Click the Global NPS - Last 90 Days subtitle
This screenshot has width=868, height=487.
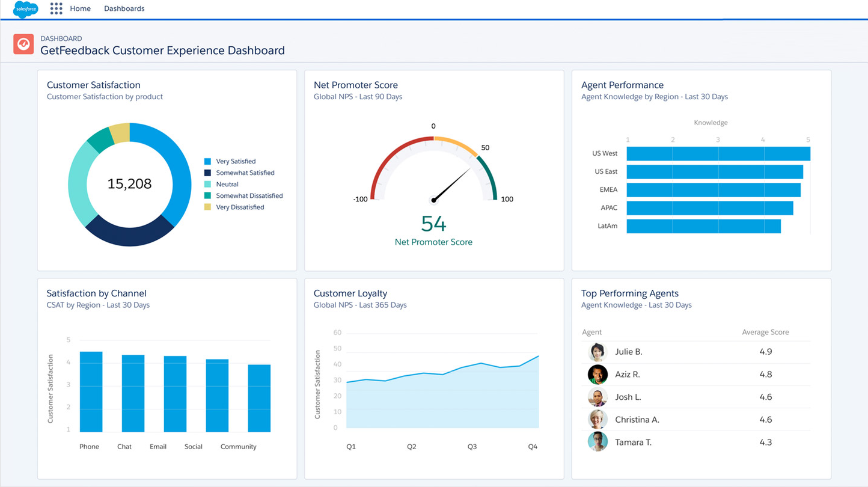[358, 97]
